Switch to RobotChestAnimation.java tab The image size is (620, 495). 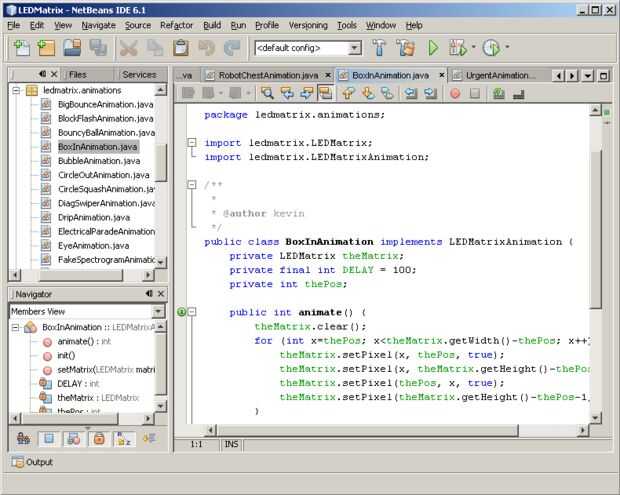pos(268,75)
